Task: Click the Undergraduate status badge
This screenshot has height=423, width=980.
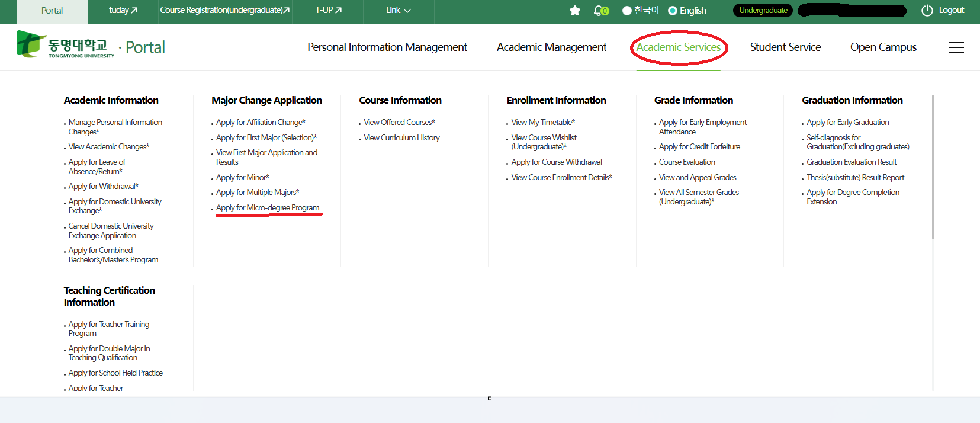Action: [763, 11]
